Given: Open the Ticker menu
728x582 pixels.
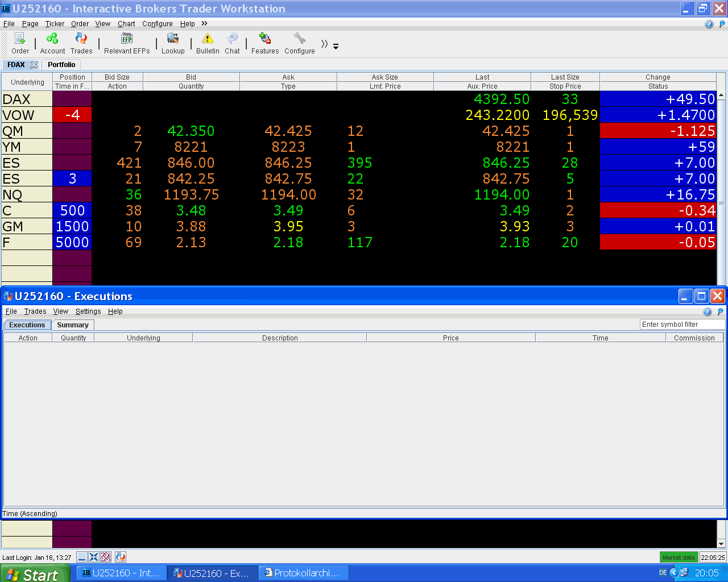Looking at the screenshot, I should pos(55,24).
